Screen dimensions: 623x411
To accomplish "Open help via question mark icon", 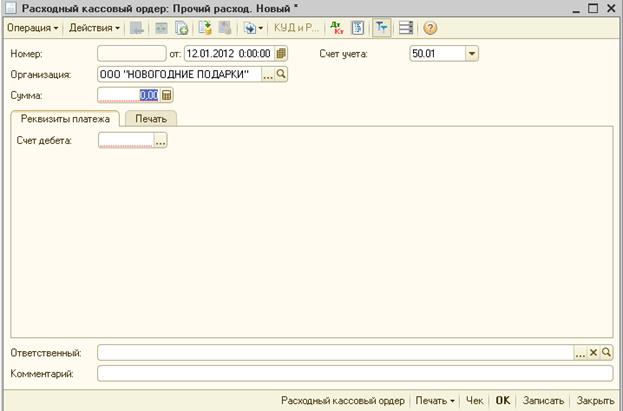I will [x=430, y=28].
